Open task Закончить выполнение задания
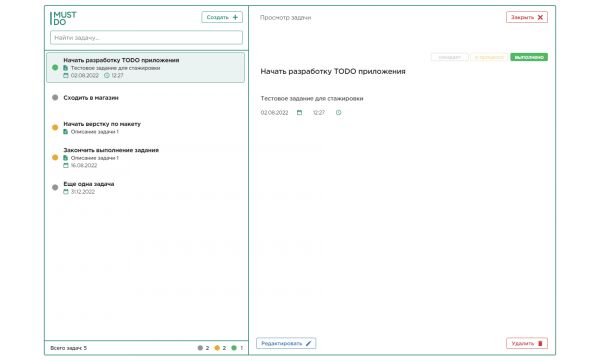This screenshot has width=600, height=361. 145,157
